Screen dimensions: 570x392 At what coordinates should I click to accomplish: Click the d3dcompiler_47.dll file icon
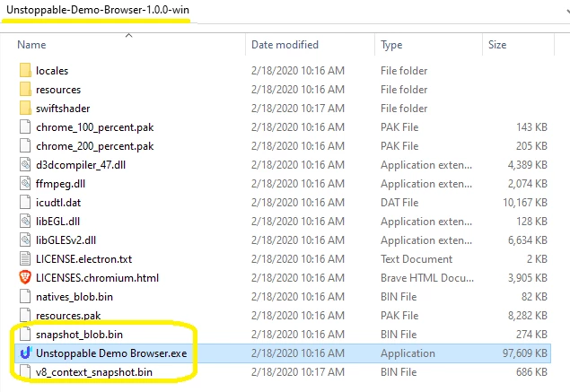point(25,164)
